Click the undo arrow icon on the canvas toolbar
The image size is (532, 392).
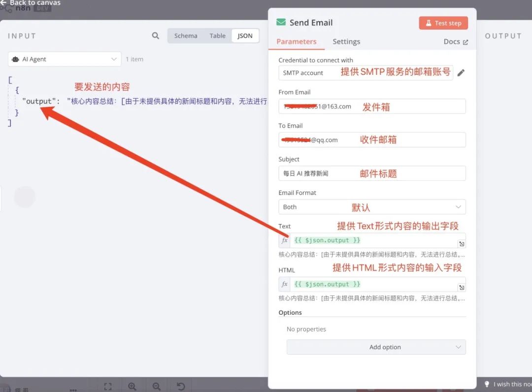pos(181,386)
